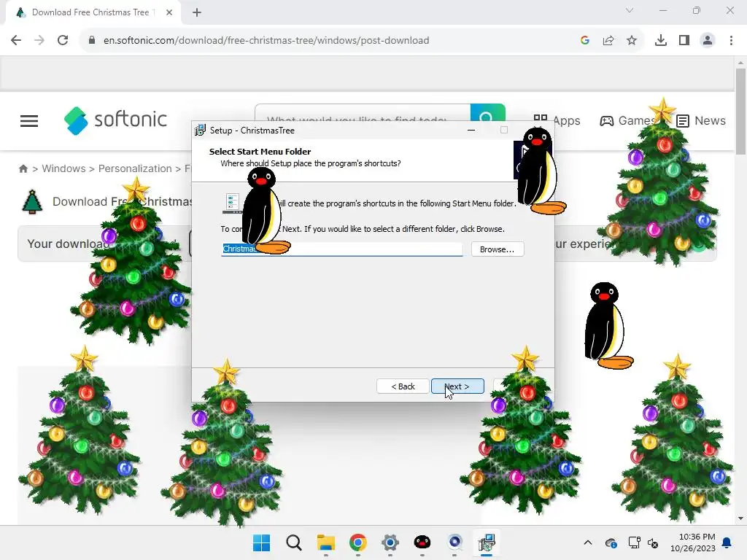Show hidden system tray icons
This screenshot has height=560, width=747.
coord(588,542)
